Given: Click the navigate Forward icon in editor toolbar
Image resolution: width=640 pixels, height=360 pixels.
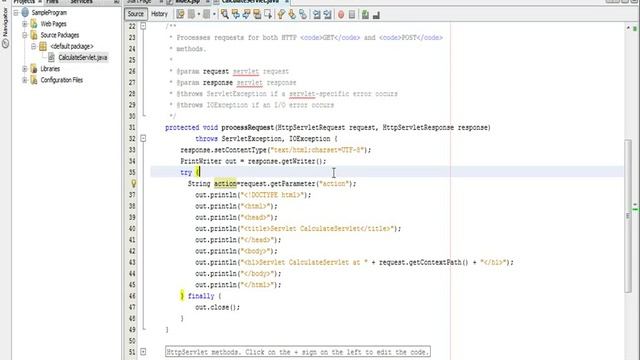Looking at the screenshot, I should point(207,14).
